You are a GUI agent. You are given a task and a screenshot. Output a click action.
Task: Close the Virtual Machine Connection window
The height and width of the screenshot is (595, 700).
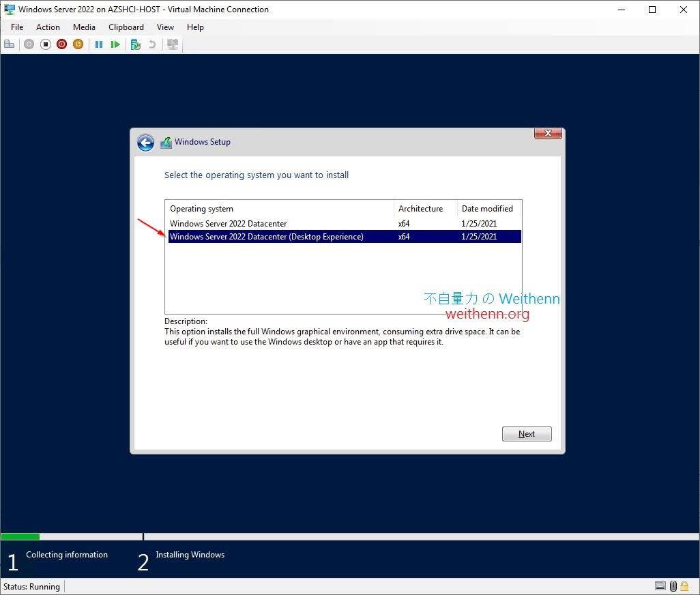(684, 10)
